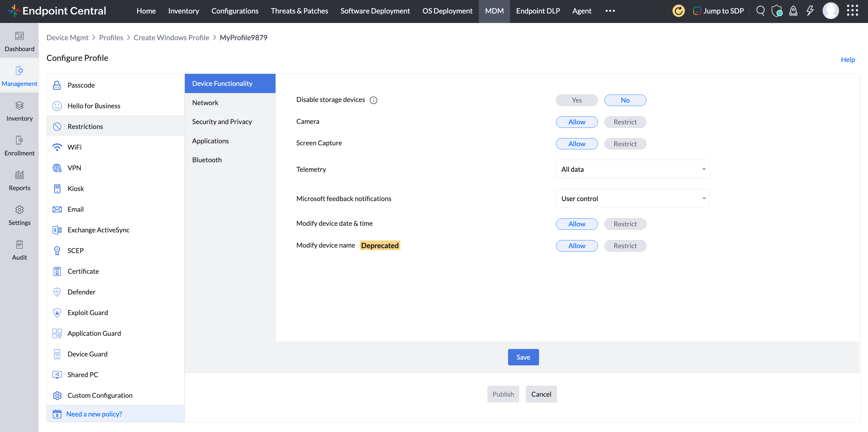Click the Device Guard icon

click(57, 354)
